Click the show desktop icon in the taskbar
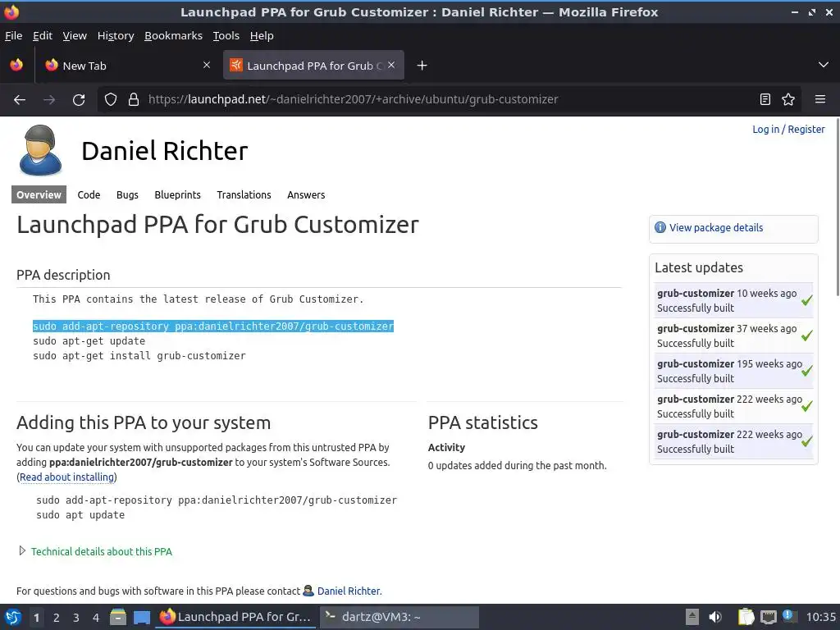This screenshot has width=840, height=630. [142, 618]
